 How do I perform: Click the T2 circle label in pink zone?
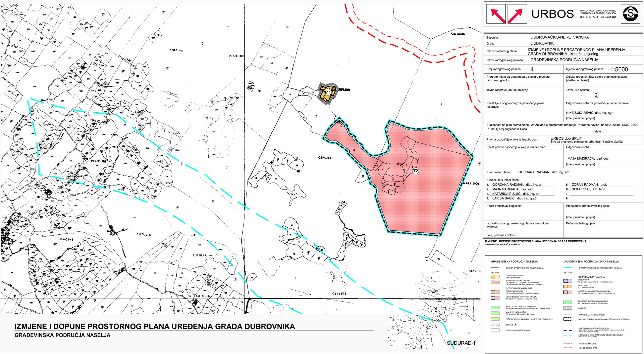(415, 171)
